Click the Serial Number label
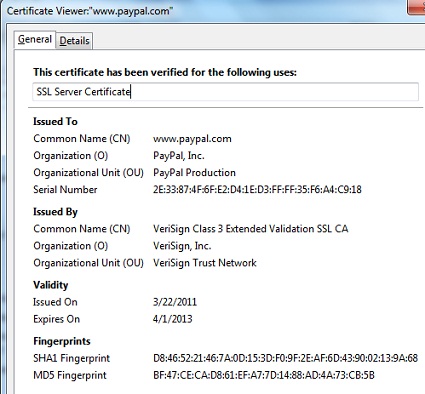The width and height of the screenshot is (425, 394). pyautogui.click(x=65, y=190)
